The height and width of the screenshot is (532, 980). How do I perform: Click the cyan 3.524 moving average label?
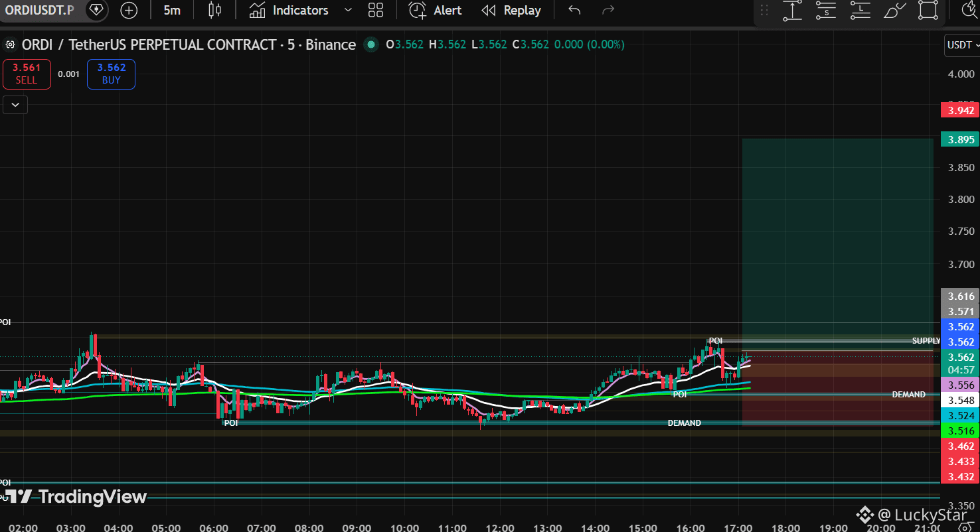(961, 415)
